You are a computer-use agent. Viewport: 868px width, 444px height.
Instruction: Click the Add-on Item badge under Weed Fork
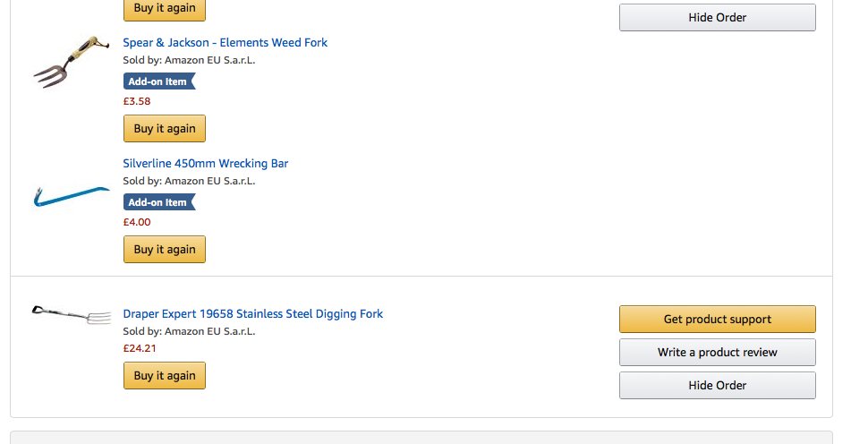tap(157, 81)
